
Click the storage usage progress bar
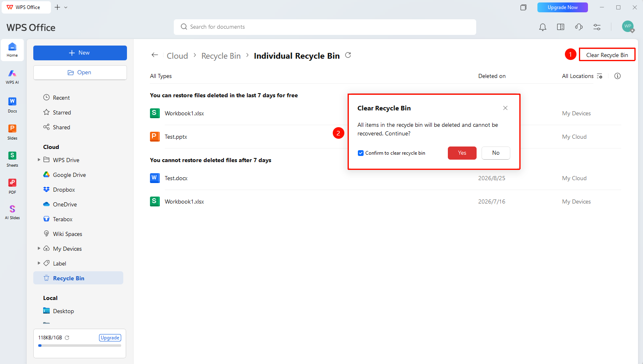(80, 346)
